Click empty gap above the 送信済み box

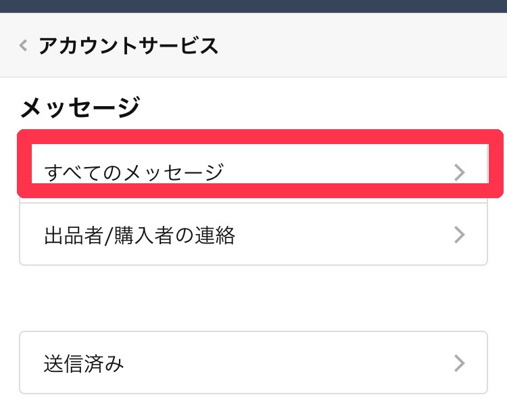click(x=254, y=298)
